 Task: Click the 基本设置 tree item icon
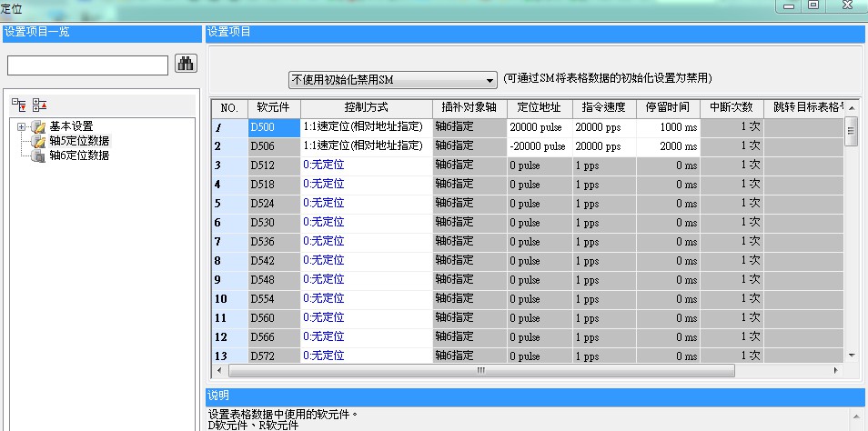click(37, 126)
